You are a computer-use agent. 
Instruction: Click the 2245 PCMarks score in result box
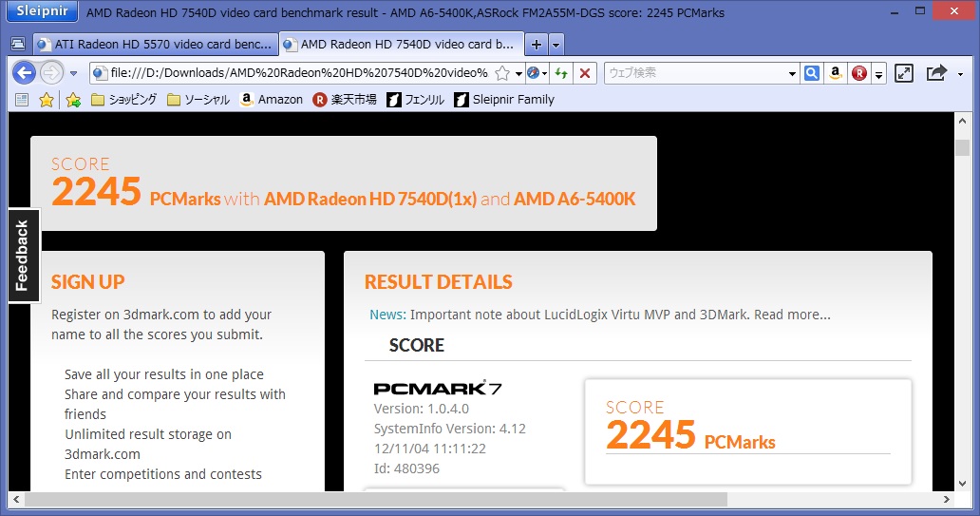690,434
